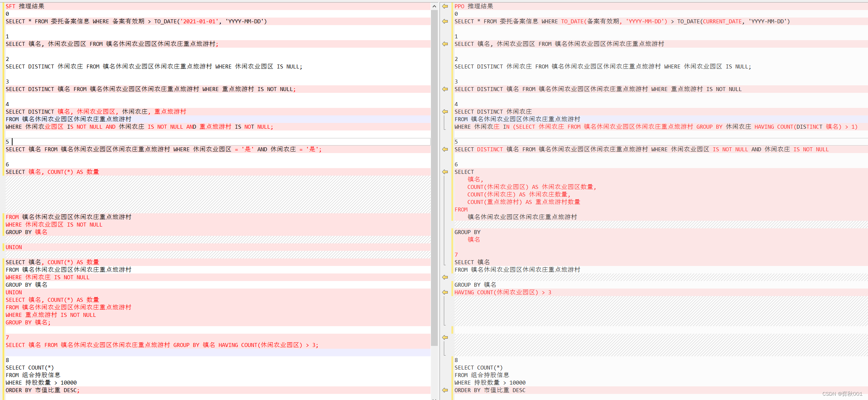Click the merge arrow beside right-pane SELECT 镇名, 休闲农业园区 line

pos(445,44)
